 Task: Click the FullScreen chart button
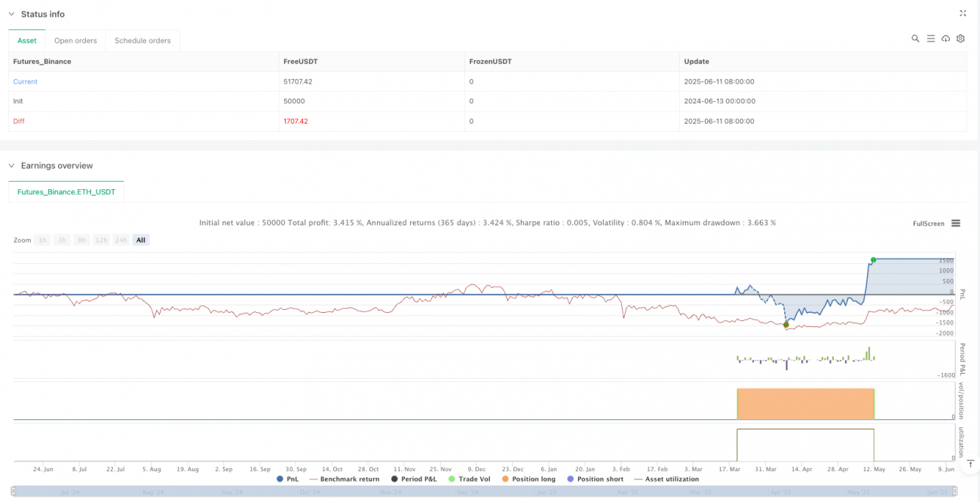coord(928,223)
